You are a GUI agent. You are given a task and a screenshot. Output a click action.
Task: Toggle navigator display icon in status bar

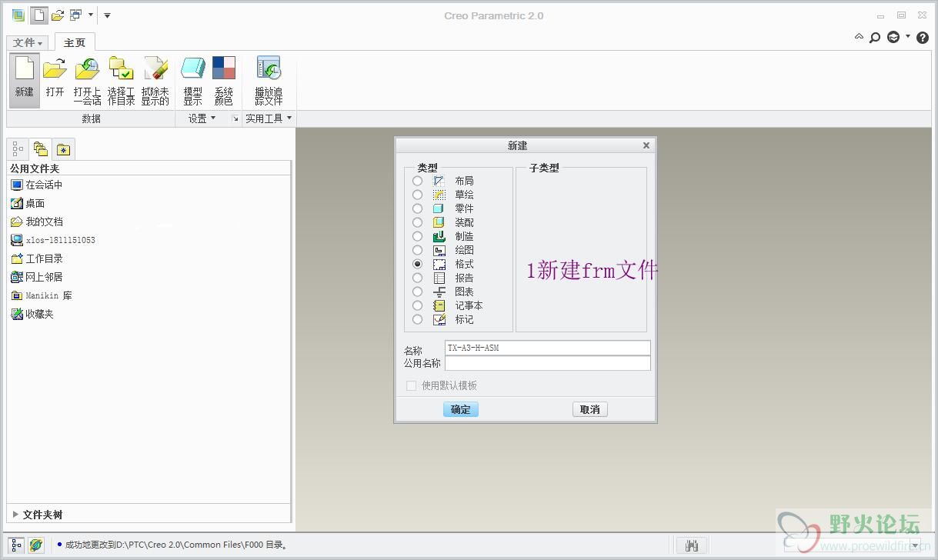[x=17, y=545]
